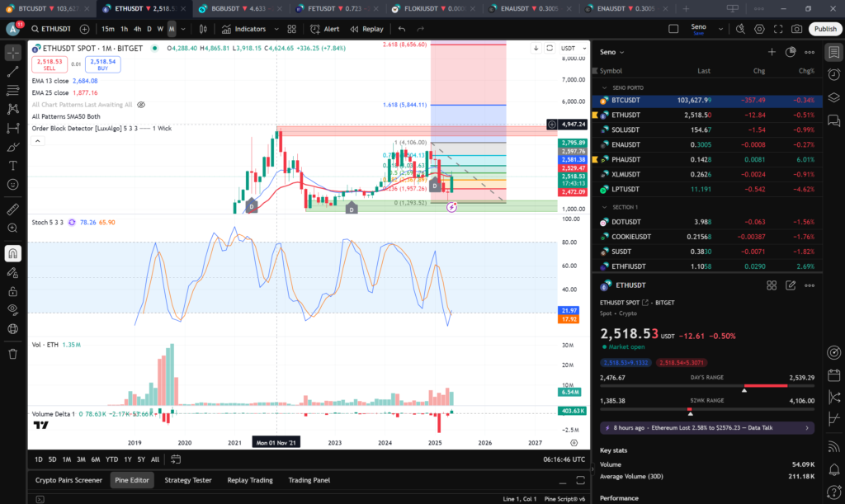
Task: Add a symbol to compare
Action: click(x=85, y=29)
